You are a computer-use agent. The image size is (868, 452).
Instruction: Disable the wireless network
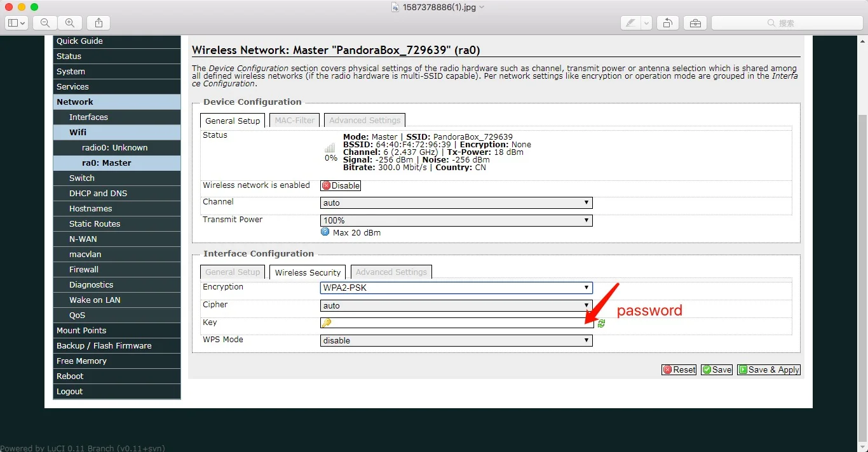click(x=341, y=185)
